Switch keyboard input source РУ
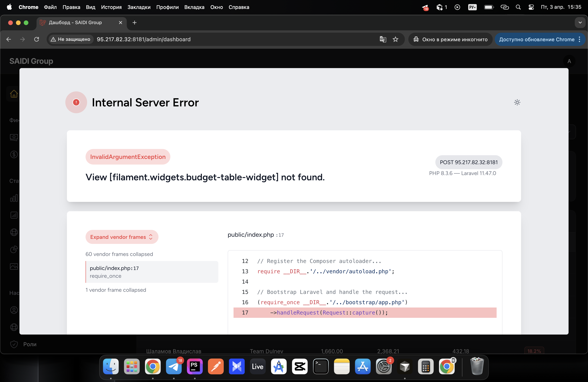The height and width of the screenshot is (382, 588). [x=472, y=7]
